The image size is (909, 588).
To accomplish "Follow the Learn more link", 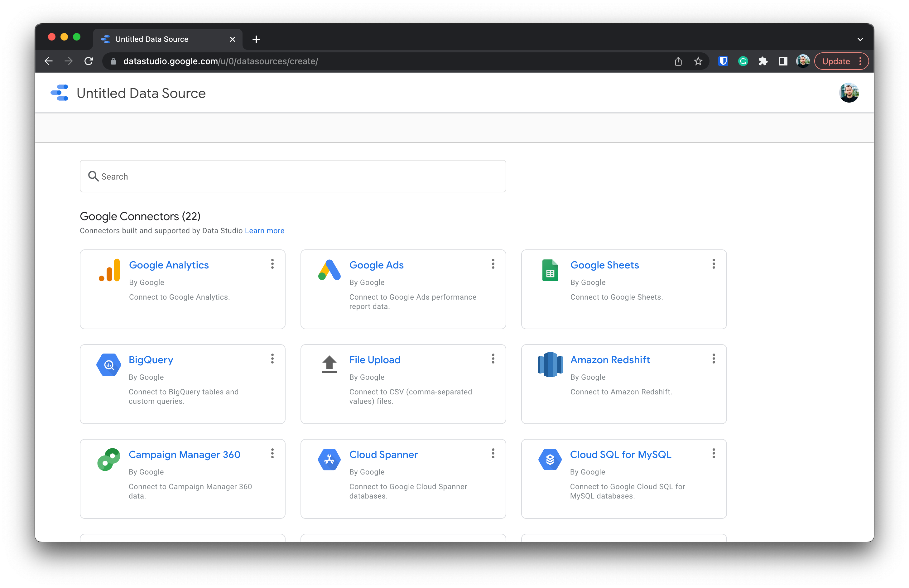I will pos(264,231).
